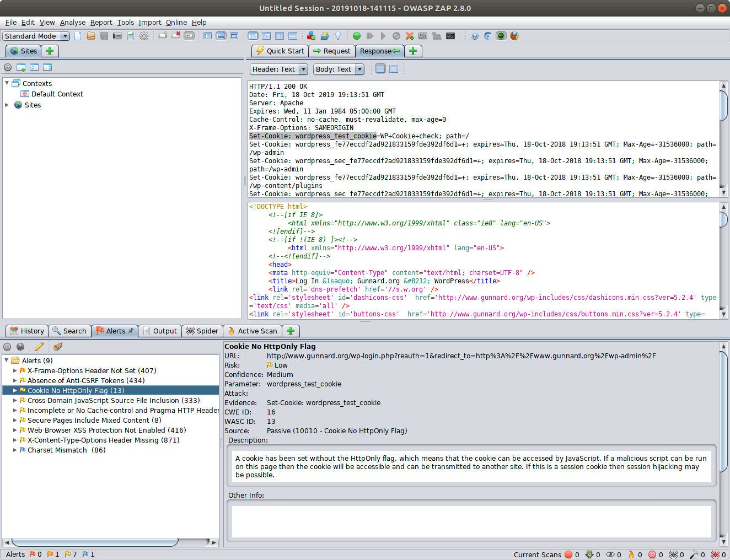Select Default Context in tree
The height and width of the screenshot is (560, 730).
[52, 94]
